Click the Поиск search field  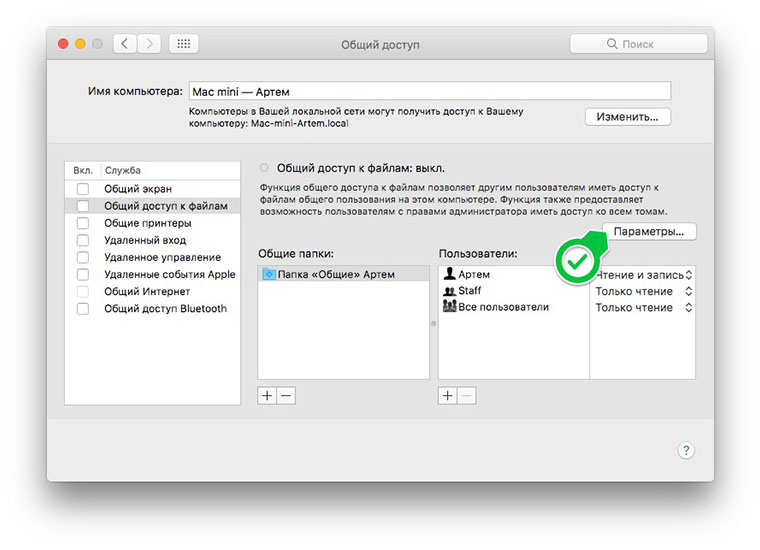638,44
